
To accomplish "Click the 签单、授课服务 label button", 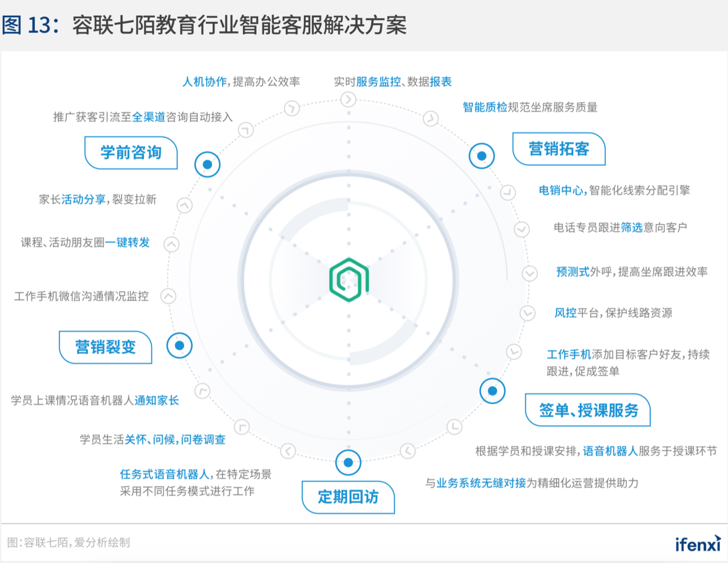I will click(x=588, y=410).
